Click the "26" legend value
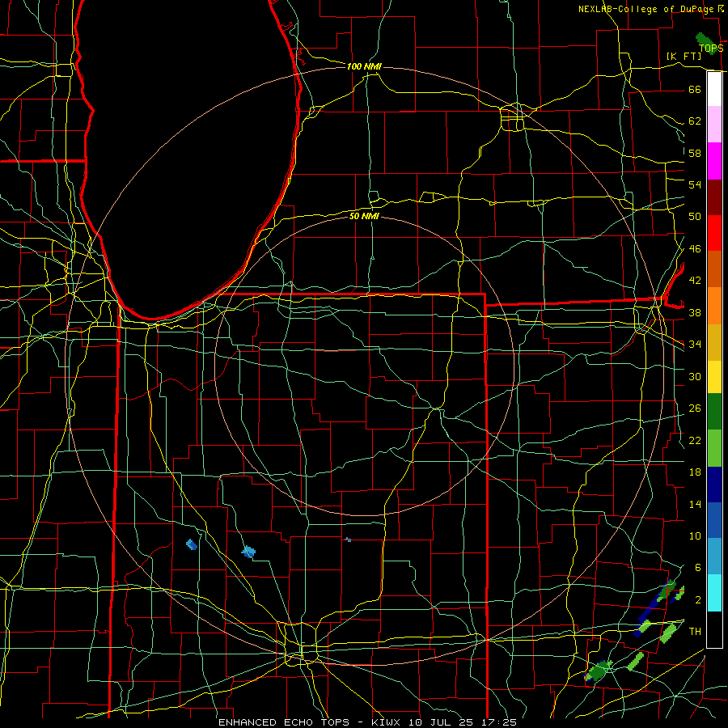Screen dimensions: 728x728 pos(695,408)
